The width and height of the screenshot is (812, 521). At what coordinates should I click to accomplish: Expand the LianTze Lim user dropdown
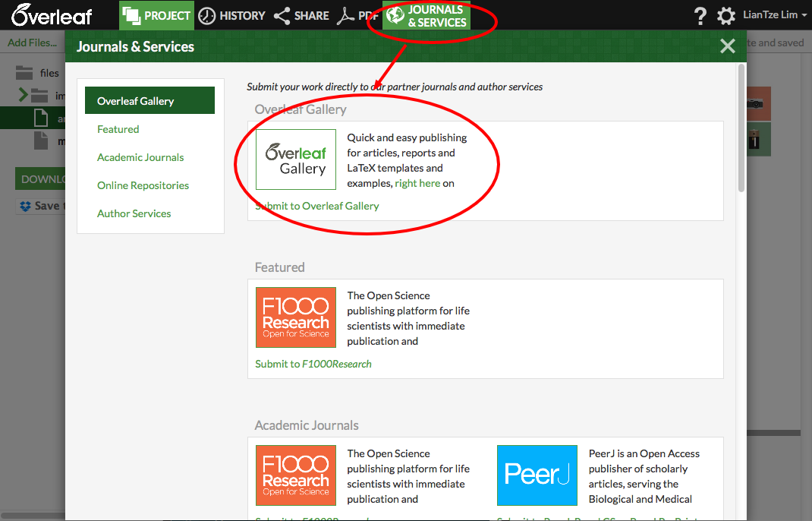pyautogui.click(x=775, y=15)
